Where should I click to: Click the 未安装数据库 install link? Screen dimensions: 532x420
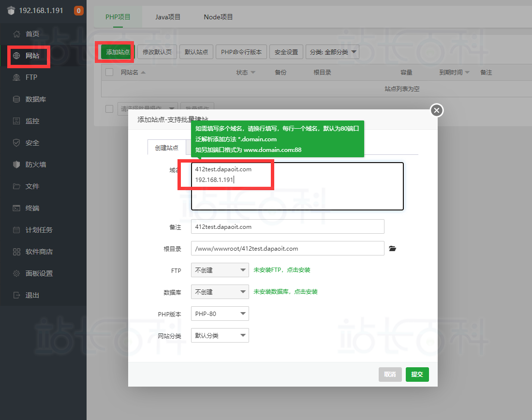tap(285, 292)
